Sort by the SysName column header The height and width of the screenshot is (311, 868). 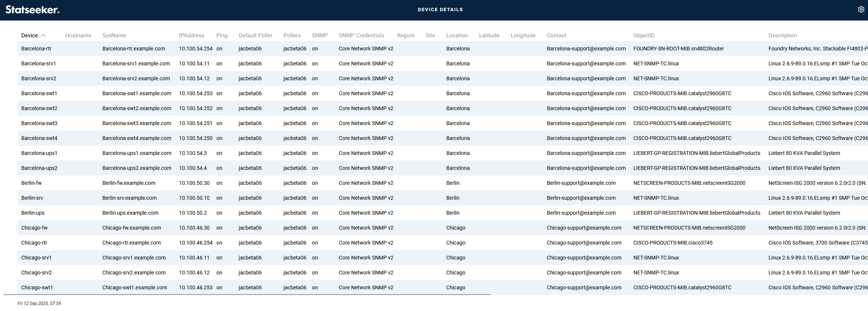pos(114,35)
